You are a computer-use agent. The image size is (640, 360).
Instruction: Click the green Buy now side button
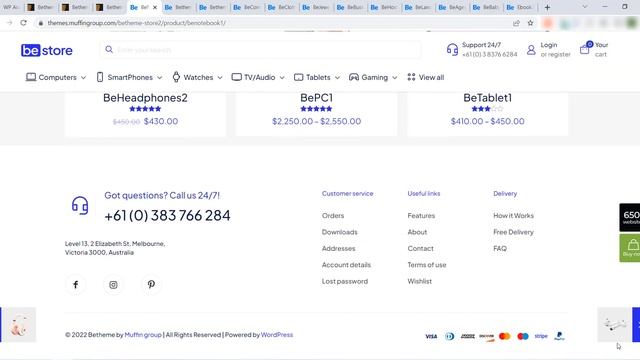(630, 248)
